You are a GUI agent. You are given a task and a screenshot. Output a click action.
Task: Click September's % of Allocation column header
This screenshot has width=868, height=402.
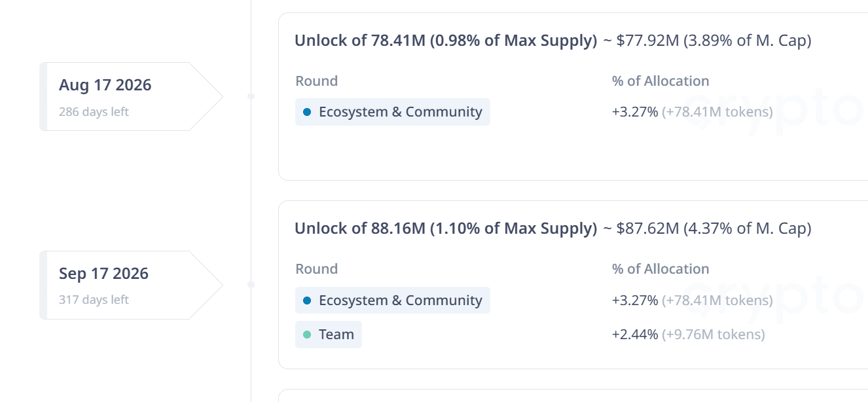pos(660,269)
